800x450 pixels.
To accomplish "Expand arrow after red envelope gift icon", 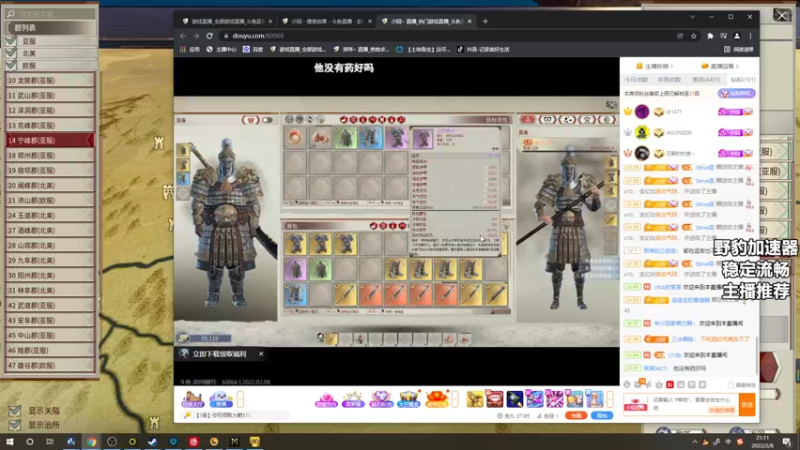I will click(x=455, y=399).
